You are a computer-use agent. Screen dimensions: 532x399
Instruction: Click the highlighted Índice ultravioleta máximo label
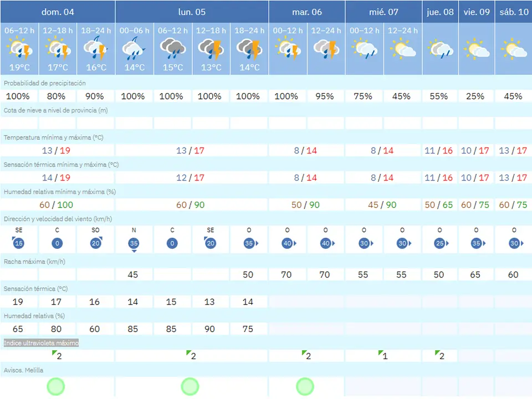point(41,343)
